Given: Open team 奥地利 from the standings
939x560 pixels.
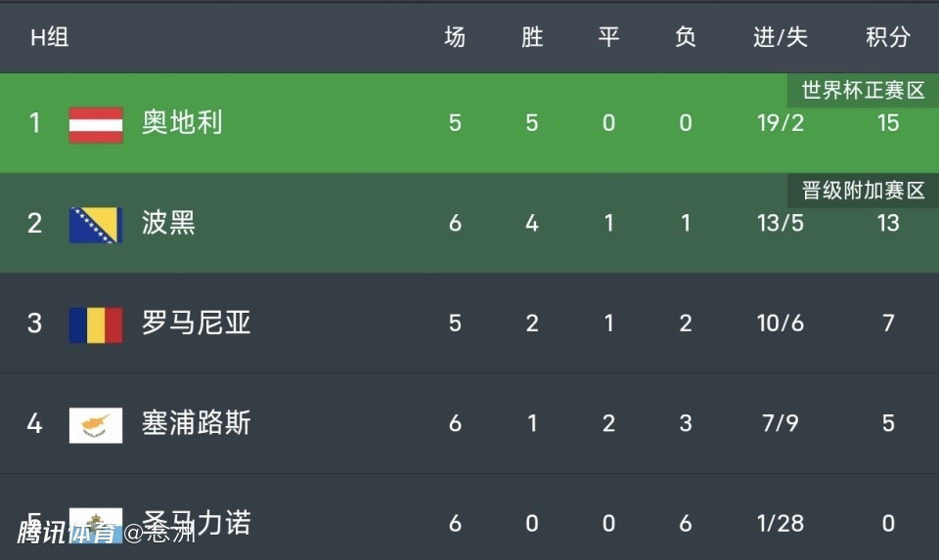Looking at the screenshot, I should pyautogui.click(x=182, y=123).
